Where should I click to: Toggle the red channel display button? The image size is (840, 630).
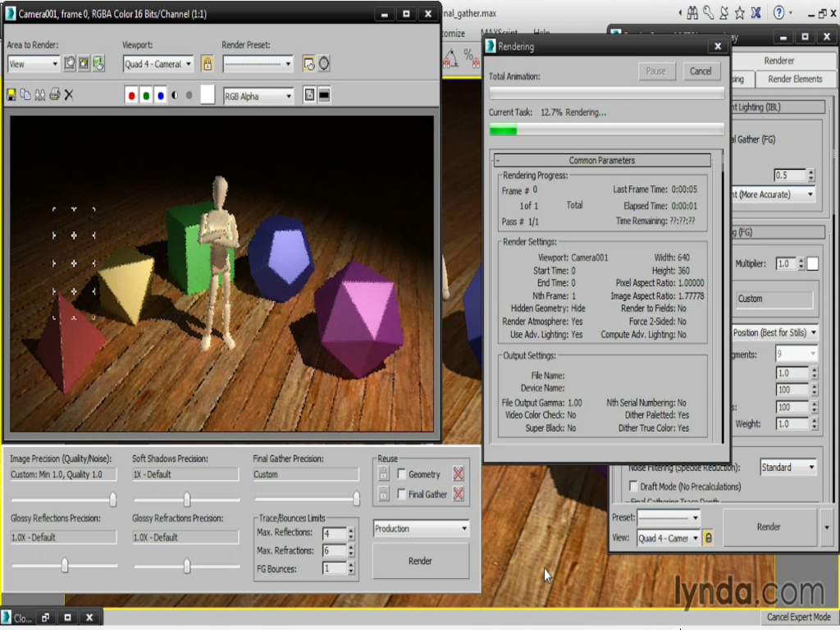pos(131,96)
